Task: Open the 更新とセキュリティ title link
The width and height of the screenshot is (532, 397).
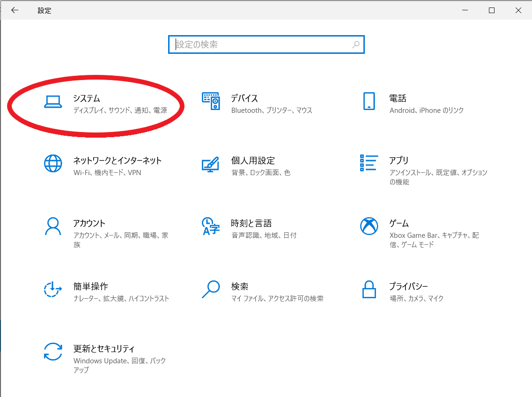Action: point(104,349)
